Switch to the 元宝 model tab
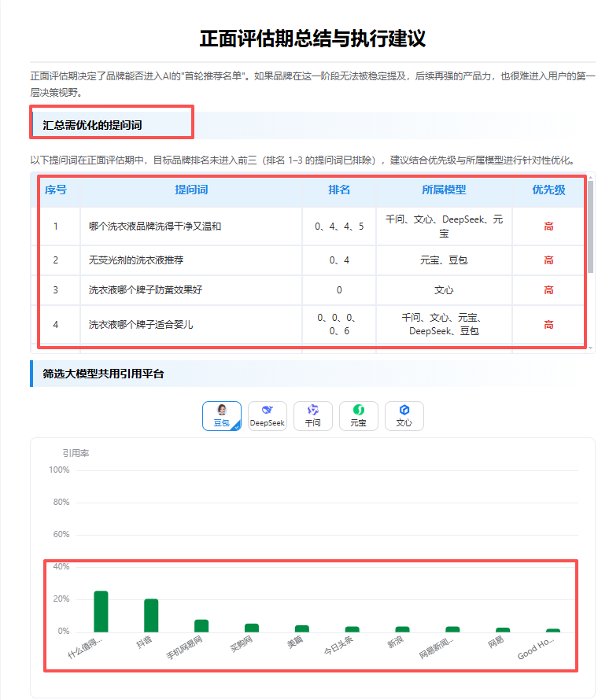This screenshot has height=700, width=598. pos(358,416)
